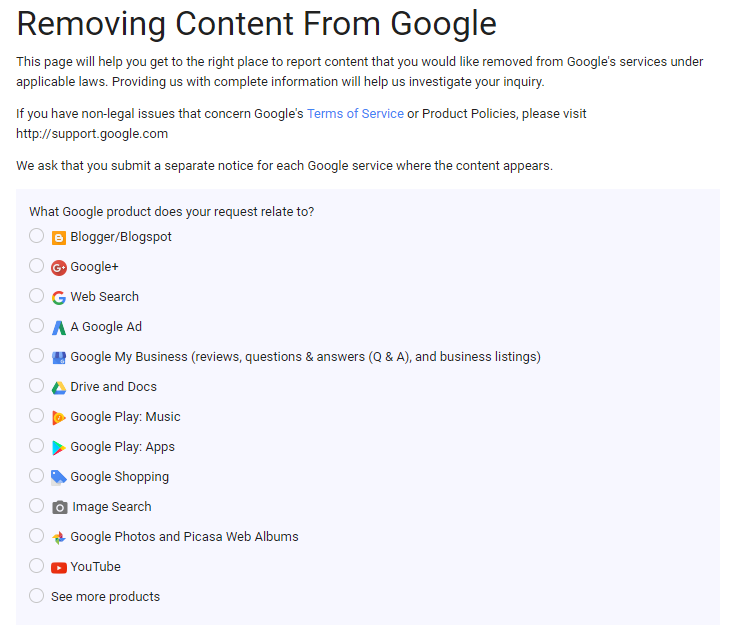Select the Blogger/Blogspot radio button
Screen dimensions: 739x642
[37, 236]
